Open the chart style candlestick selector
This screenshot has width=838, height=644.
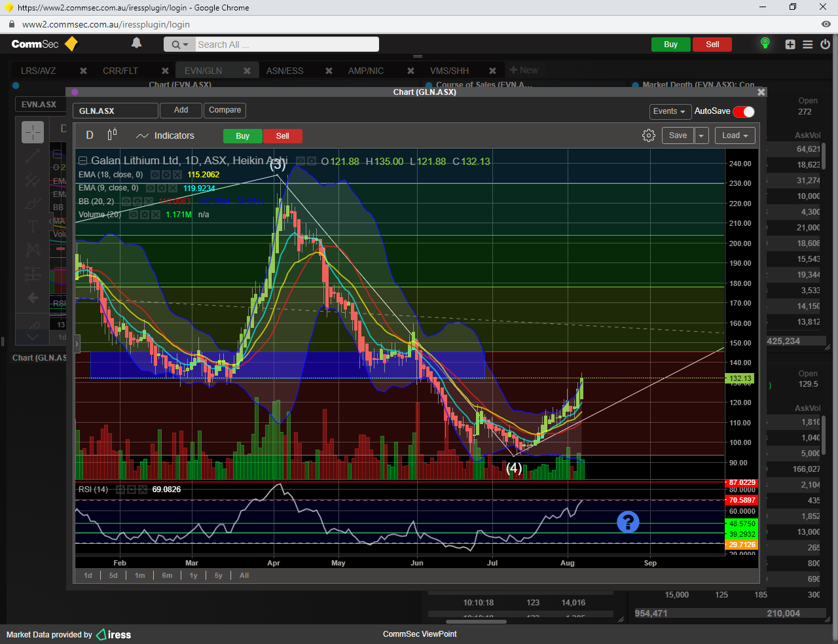(x=112, y=134)
